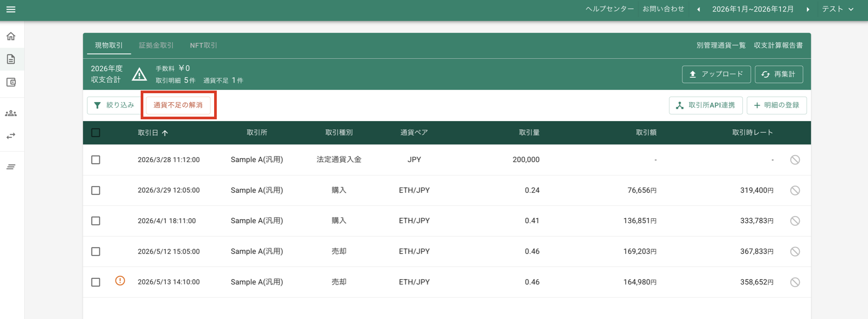Viewport: 868px width, 319px height.
Task: Click 明細の登録 button
Action: pyautogui.click(x=776, y=105)
